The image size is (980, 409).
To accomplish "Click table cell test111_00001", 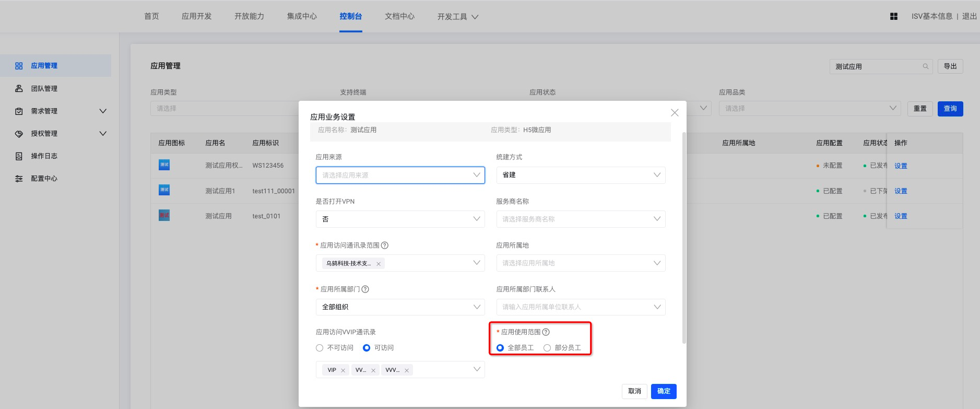I will tap(274, 191).
